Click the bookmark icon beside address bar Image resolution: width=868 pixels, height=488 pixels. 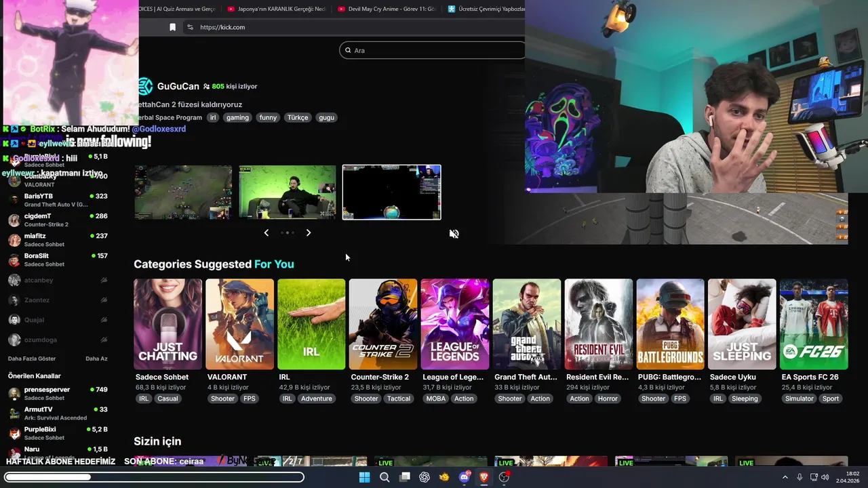pos(172,27)
